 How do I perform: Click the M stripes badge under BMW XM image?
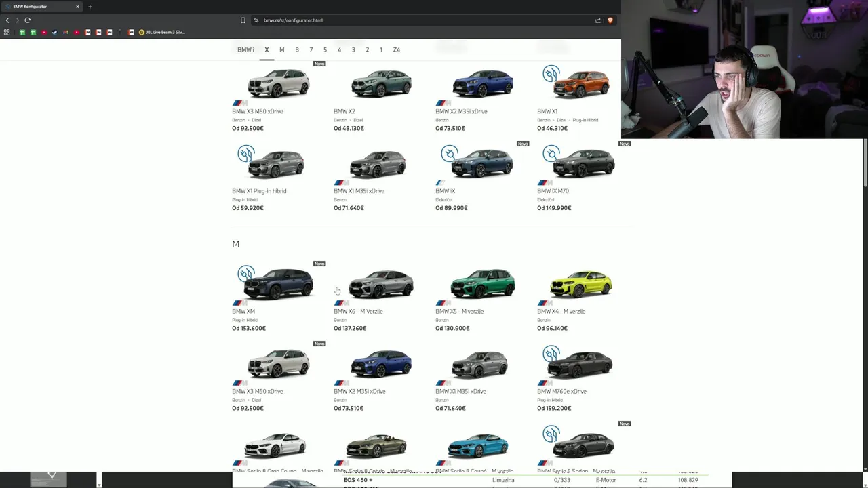[239, 303]
